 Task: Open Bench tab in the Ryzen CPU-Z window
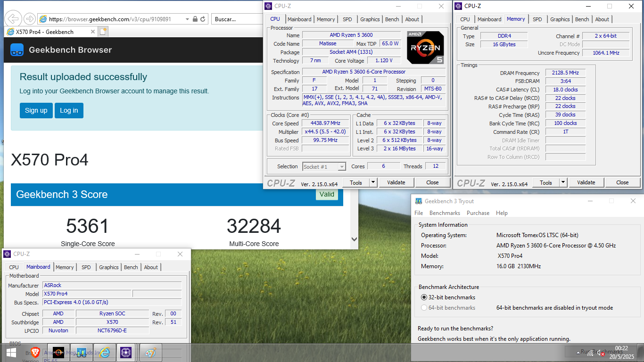pos(392,19)
